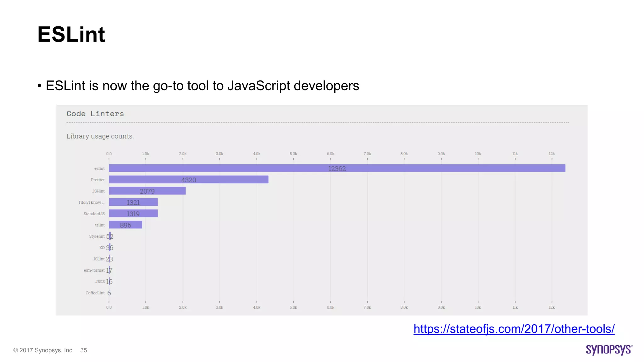The height and width of the screenshot is (362, 644).
Task: Click the slide number 35
Action: (84, 350)
